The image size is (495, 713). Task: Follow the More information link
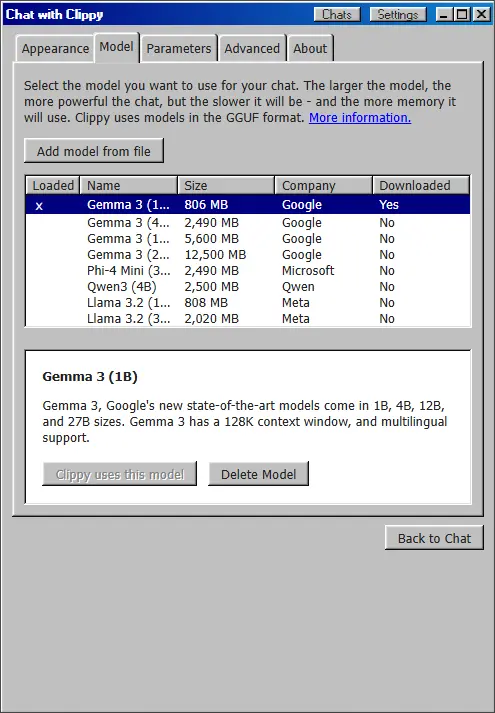coord(360,118)
